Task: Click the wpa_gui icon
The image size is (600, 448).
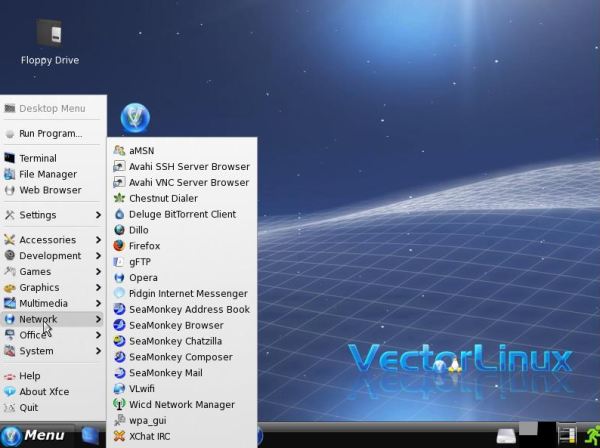Action: [x=119, y=420]
